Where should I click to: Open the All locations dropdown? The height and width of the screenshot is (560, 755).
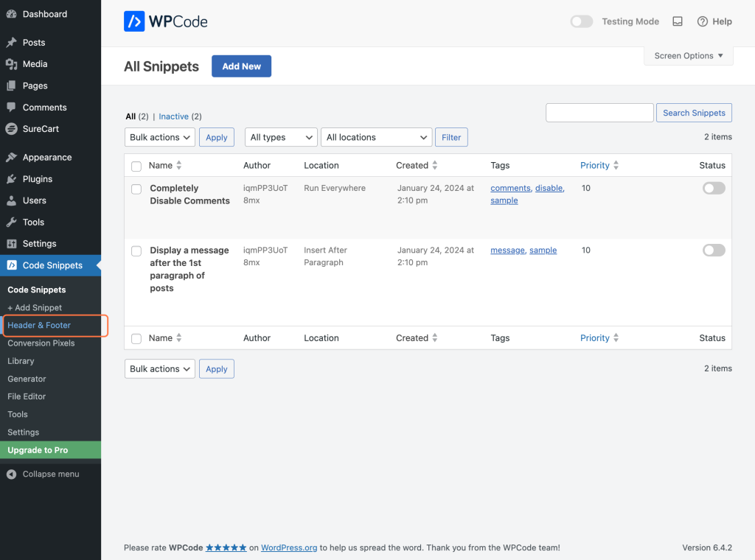click(377, 137)
